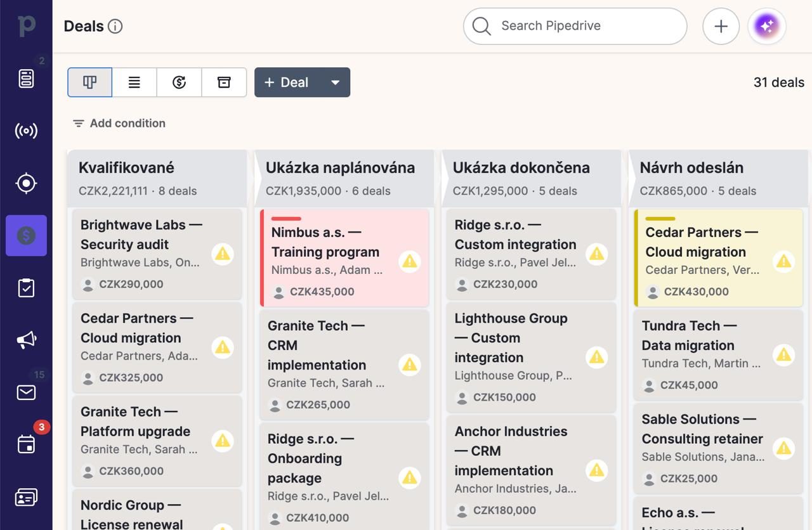
Task: Click the red label on Nimbus a.s. card
Action: (x=286, y=219)
